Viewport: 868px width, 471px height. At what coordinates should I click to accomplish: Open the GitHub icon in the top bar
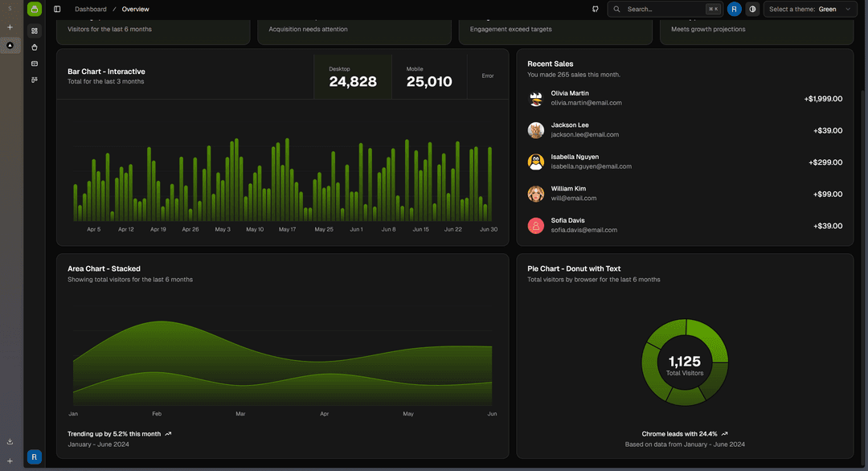594,9
